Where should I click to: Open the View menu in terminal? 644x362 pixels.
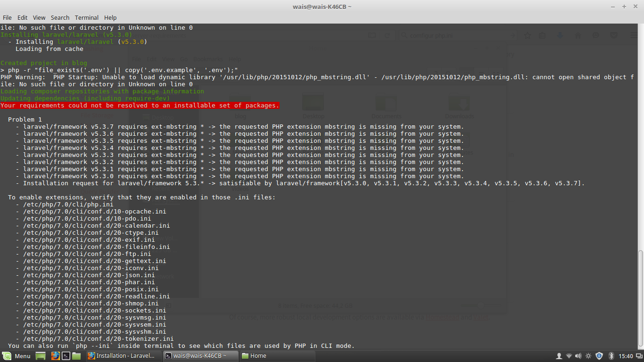click(x=39, y=17)
